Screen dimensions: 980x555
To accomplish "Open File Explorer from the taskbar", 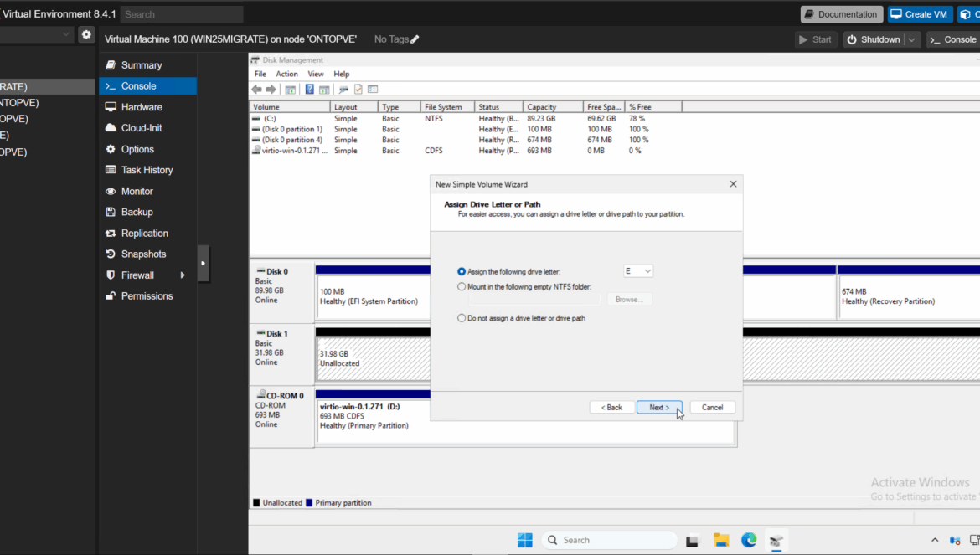I will (x=721, y=541).
